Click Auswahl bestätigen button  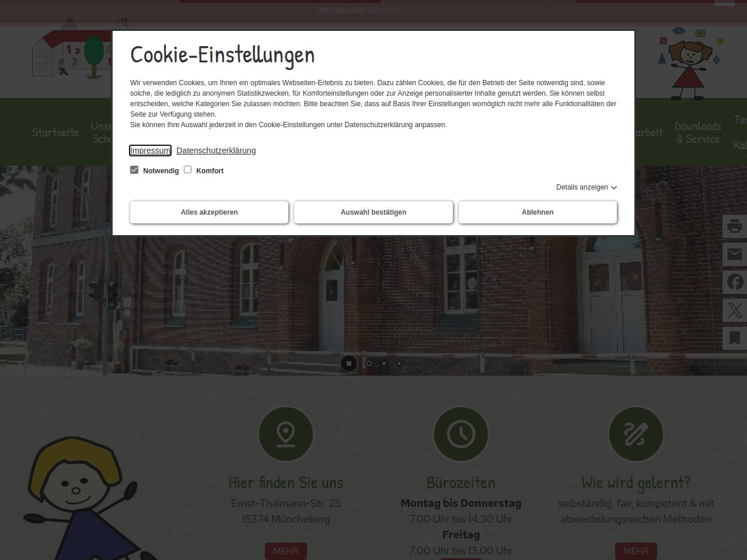click(373, 212)
